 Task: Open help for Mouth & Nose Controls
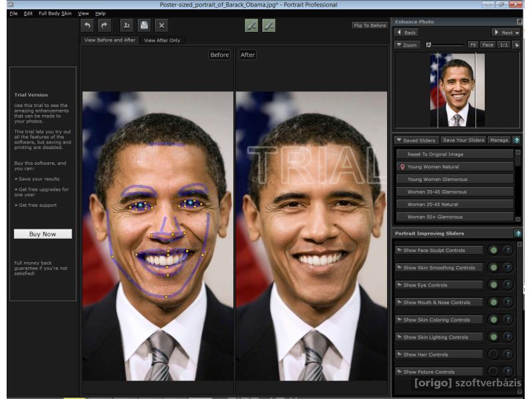(x=508, y=303)
